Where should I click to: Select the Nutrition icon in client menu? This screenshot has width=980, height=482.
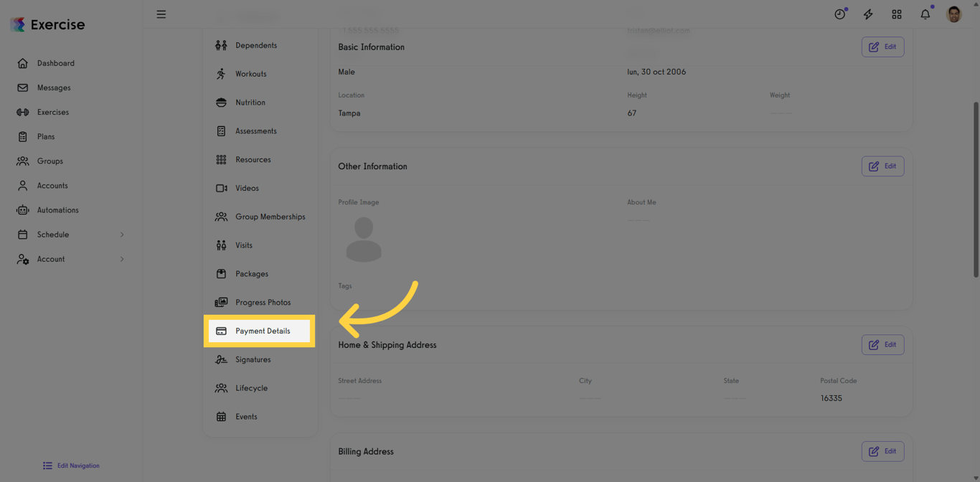pyautogui.click(x=222, y=102)
